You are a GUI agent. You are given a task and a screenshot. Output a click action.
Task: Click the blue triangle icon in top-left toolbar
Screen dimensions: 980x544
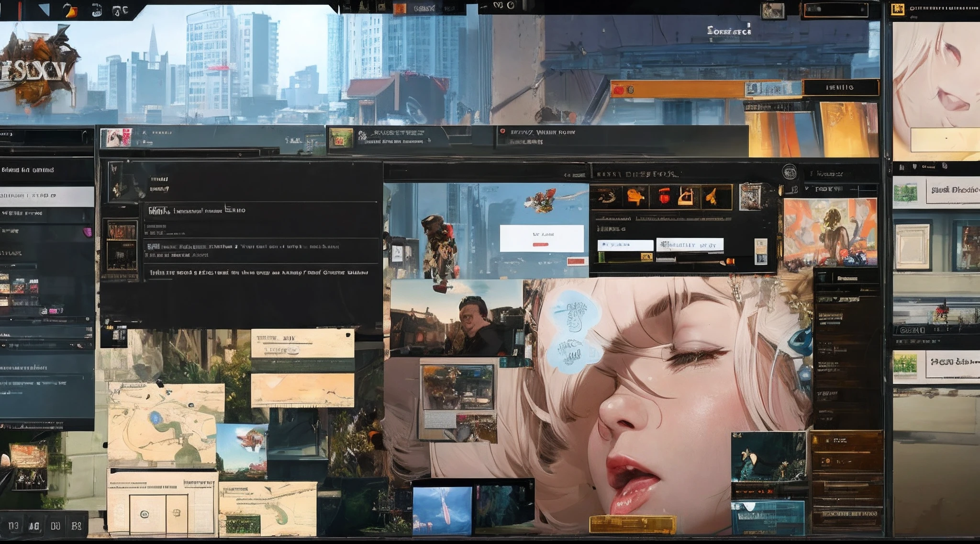pyautogui.click(x=44, y=9)
